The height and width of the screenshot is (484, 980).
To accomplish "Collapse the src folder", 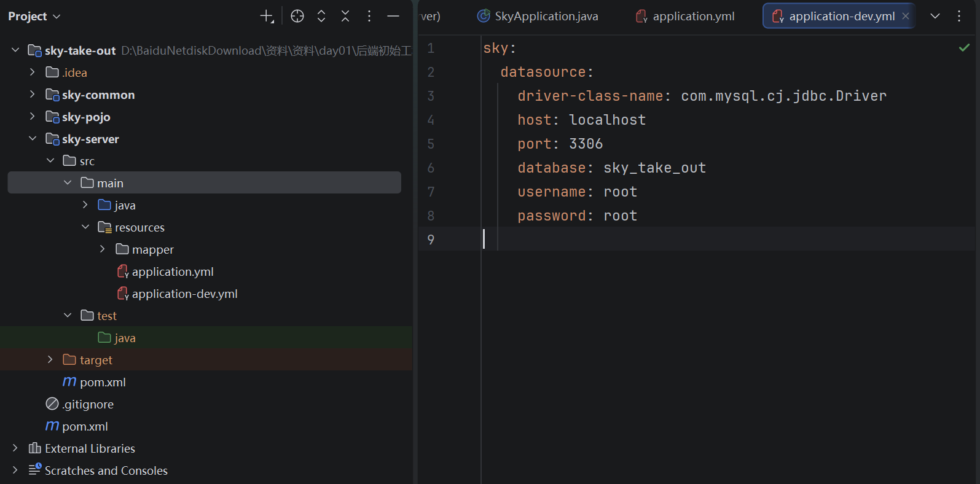I will point(50,160).
